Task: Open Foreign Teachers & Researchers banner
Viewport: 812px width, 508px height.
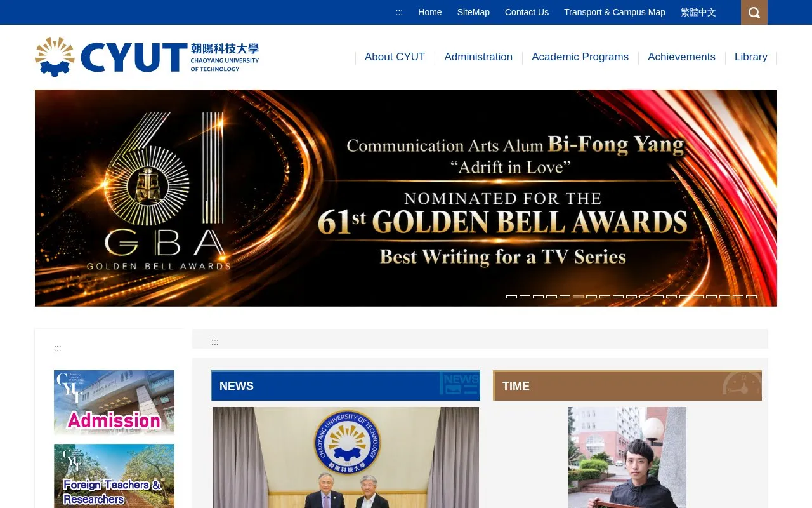Action: tap(114, 476)
